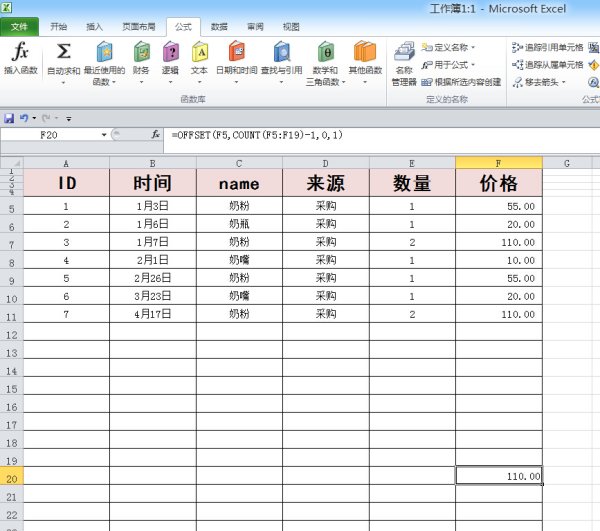Click the AutoSum (自动求和) sigma icon
This screenshot has height=531, width=600.
click(x=63, y=53)
